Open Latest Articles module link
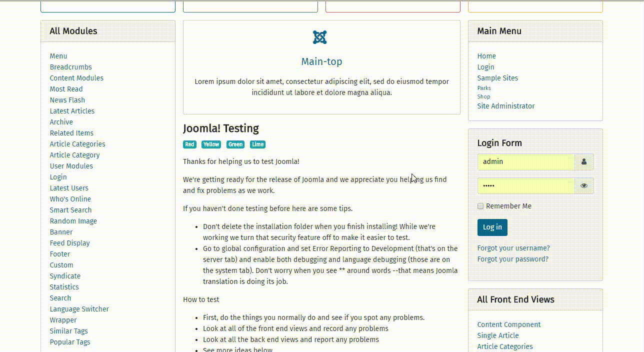The width and height of the screenshot is (644, 352). click(x=72, y=111)
